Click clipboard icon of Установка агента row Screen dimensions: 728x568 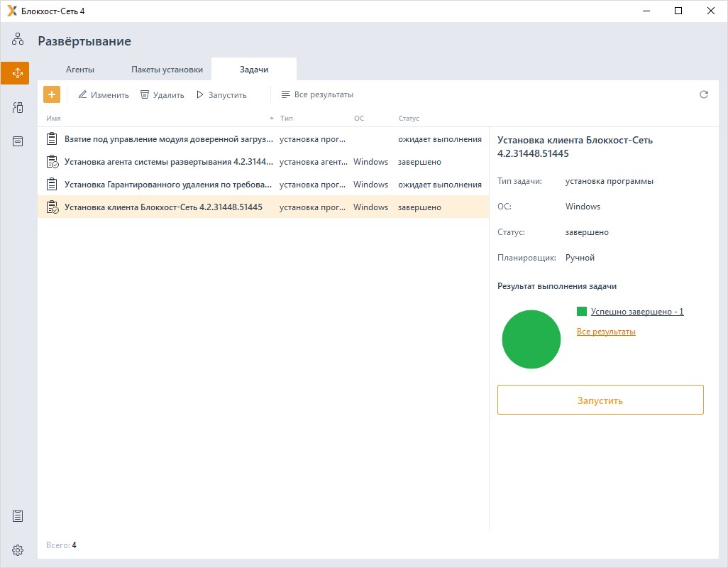(53, 162)
